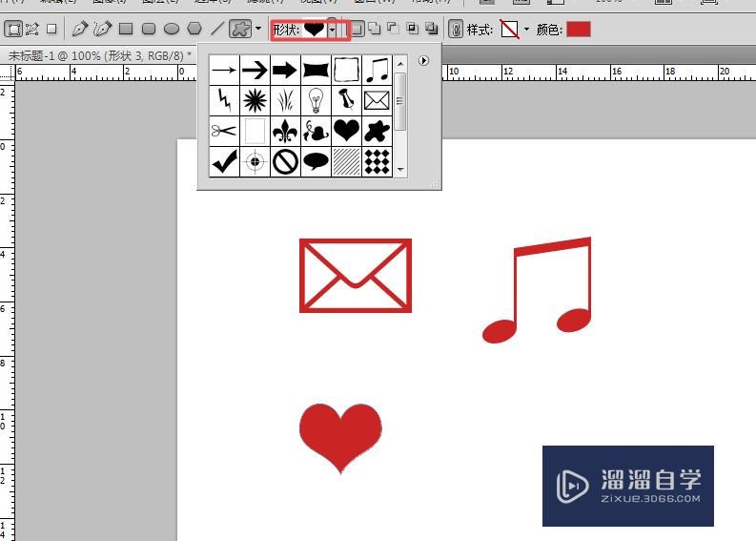Pick the checkmark shape
This screenshot has height=541, width=756.
[224, 161]
